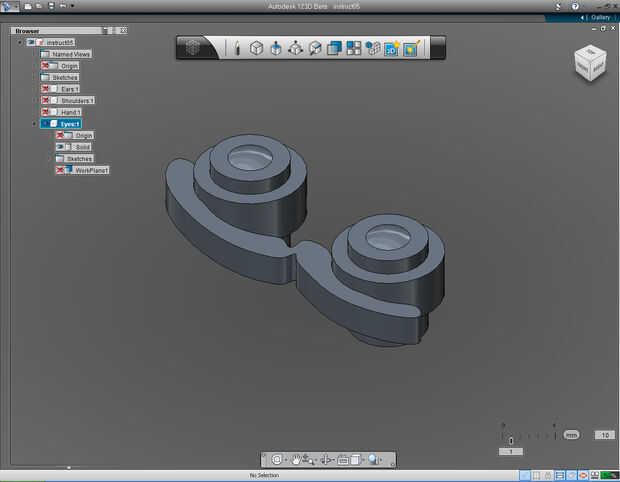This screenshot has width=620, height=482.
Task: Collapse the tyes:1 tree node
Action: click(33, 124)
